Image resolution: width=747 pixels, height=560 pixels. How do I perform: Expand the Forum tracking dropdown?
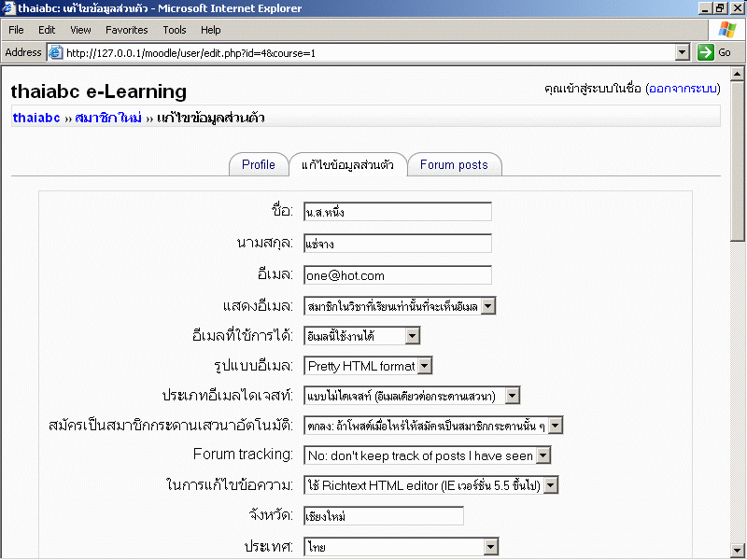click(x=543, y=455)
